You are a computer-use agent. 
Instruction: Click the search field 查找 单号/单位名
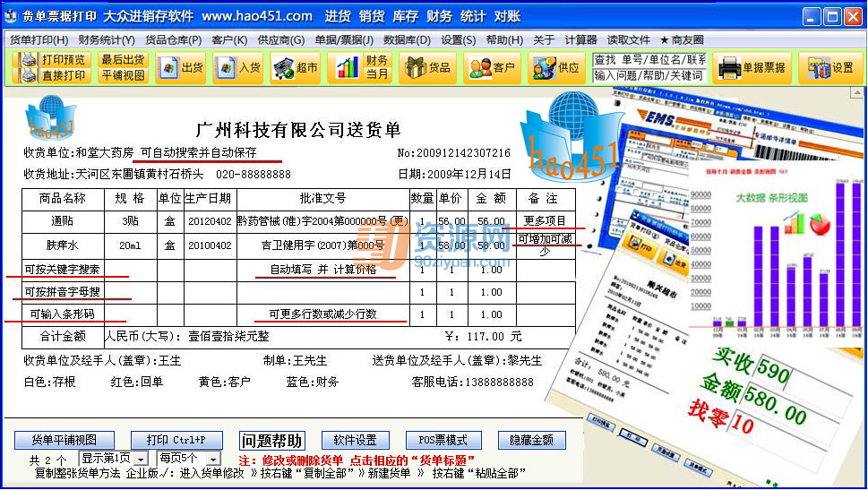(x=649, y=60)
